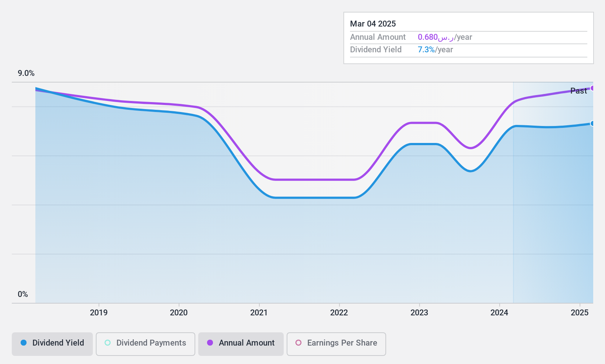This screenshot has width=605, height=364.
Task: Select the blue Dividend Yield endpoint marker
Action: tap(592, 123)
